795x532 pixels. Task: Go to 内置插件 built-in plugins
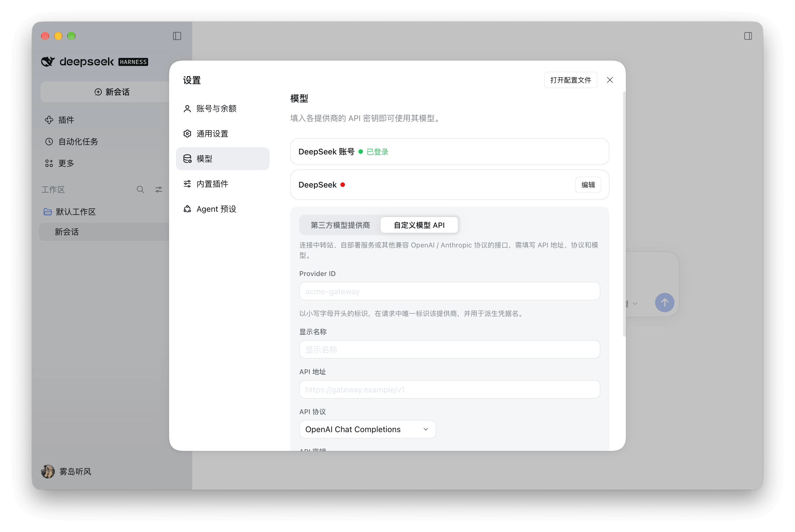222,184
